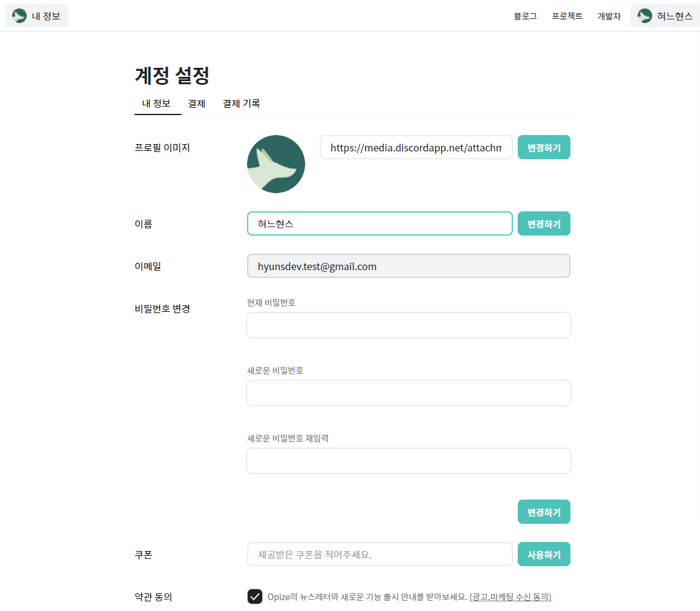The image size is (700, 611).
Task: Click the 사용하기 coupon button
Action: [x=544, y=554]
